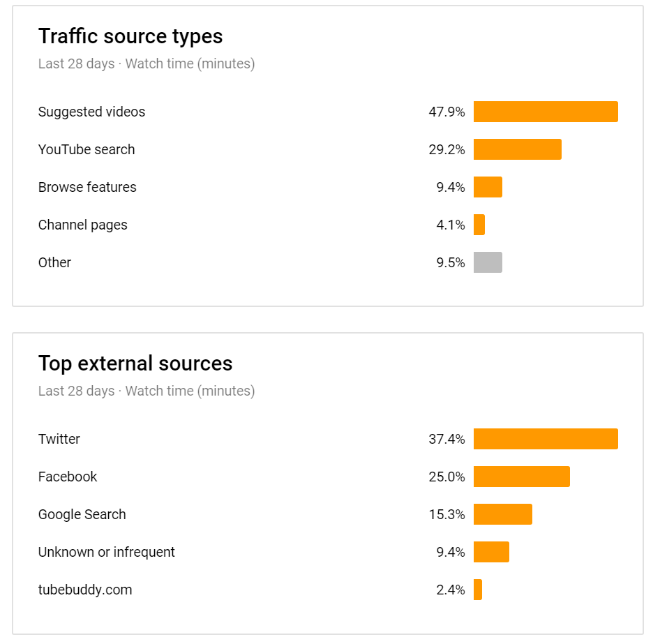The image size is (660, 644).
Task: Click the Channel pages label
Action: [83, 225]
